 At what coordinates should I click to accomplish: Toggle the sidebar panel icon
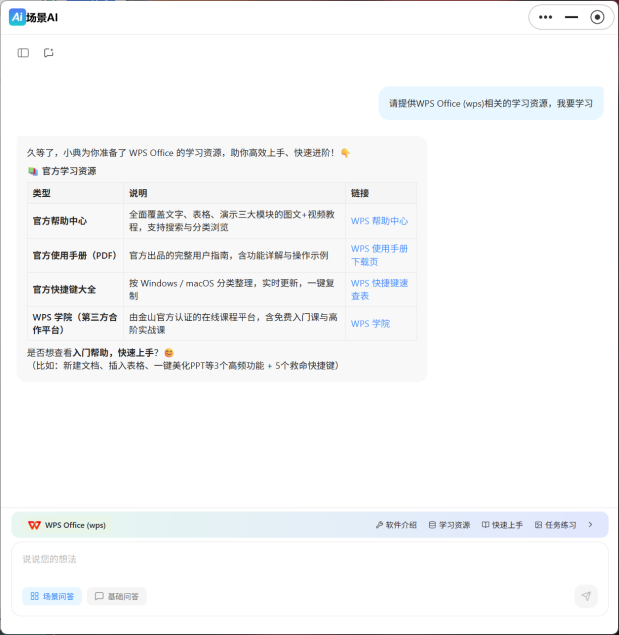(23, 53)
